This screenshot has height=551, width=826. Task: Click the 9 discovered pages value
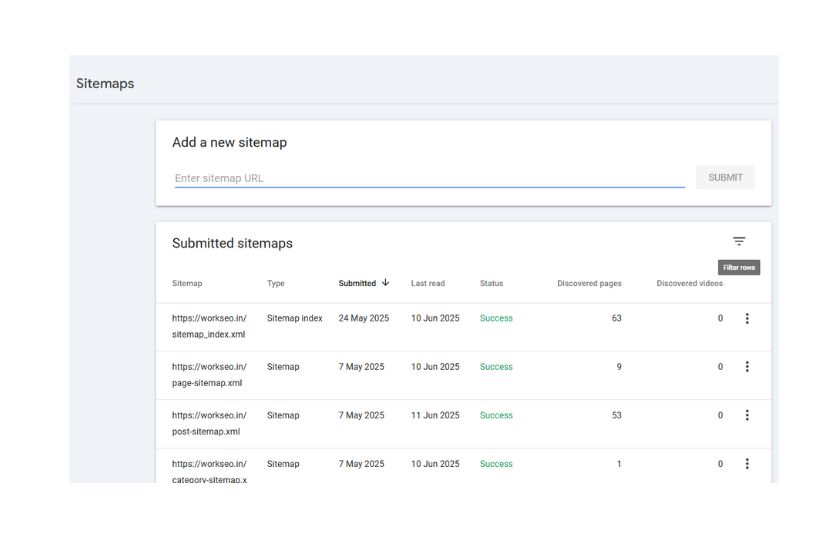coord(619,367)
